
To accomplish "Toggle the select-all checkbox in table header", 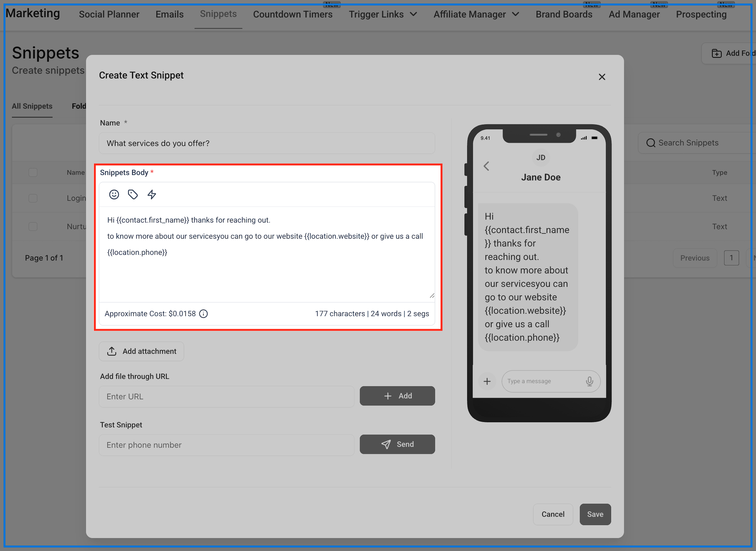I will pyautogui.click(x=33, y=173).
